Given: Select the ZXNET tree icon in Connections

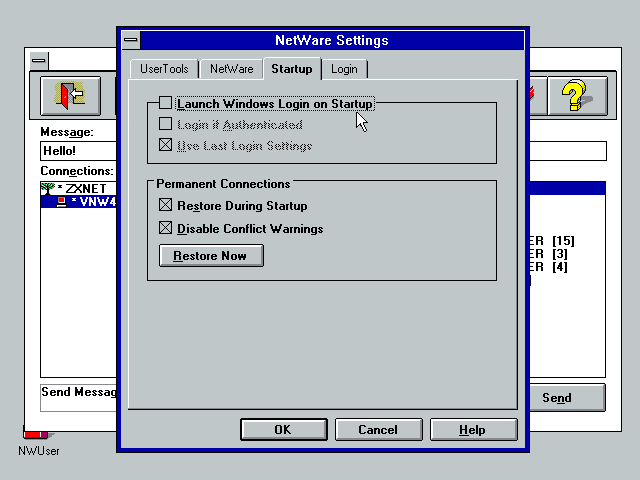Looking at the screenshot, I should tap(48, 189).
